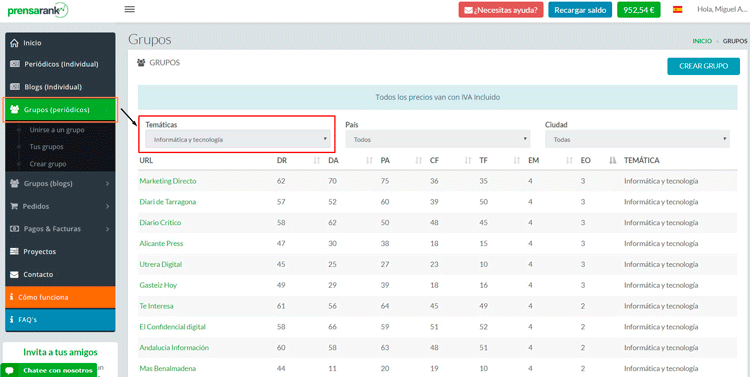Click the Invita a tus amigos heading

coord(60,353)
